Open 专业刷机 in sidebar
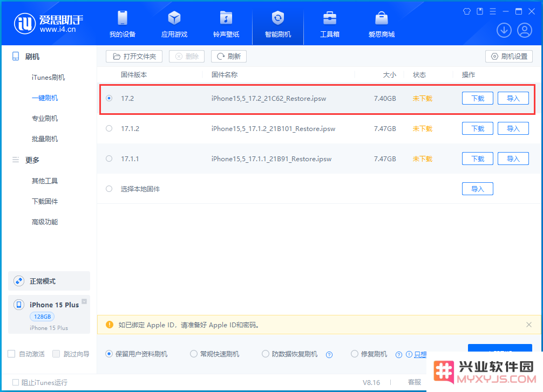543x392 pixels. tap(45, 118)
